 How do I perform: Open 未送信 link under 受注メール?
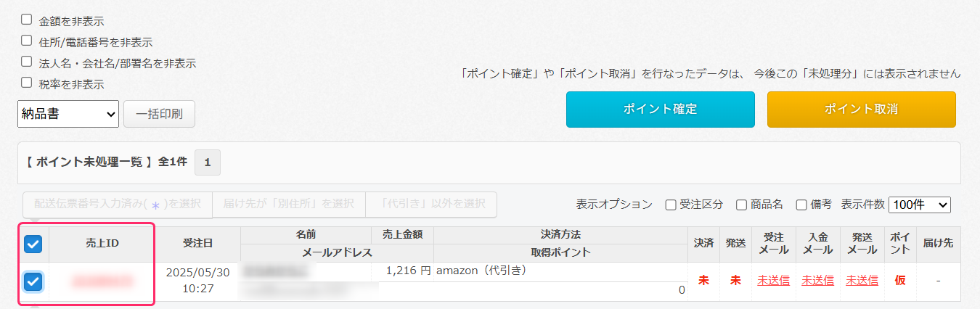pyautogui.click(x=773, y=281)
